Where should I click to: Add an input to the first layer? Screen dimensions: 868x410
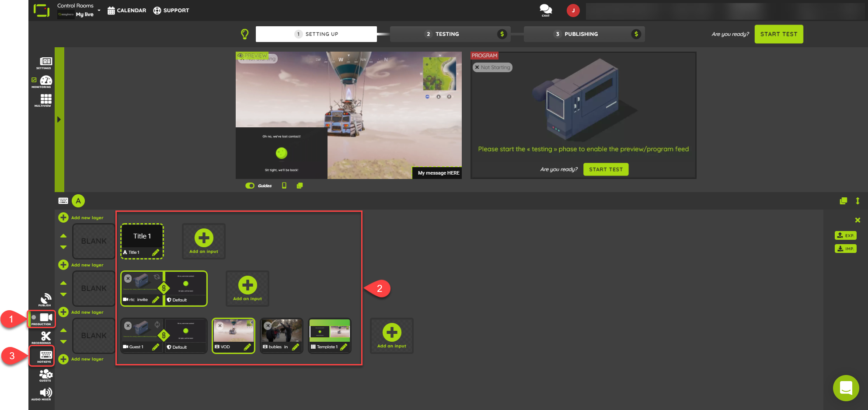click(204, 242)
